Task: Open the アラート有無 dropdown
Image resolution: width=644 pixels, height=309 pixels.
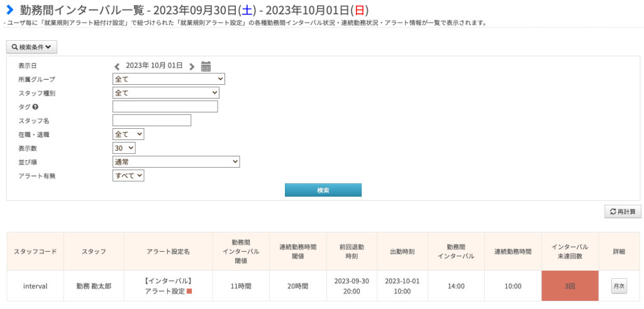Action: [128, 176]
